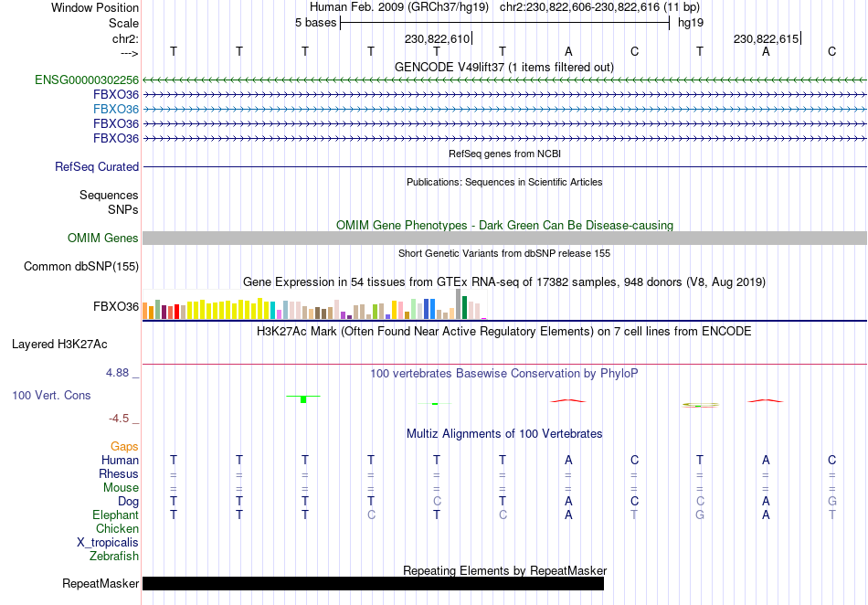This screenshot has height=605, width=868.
Task: Open the 'RefSeq genes from NCBI' track title
Action: tap(504, 154)
